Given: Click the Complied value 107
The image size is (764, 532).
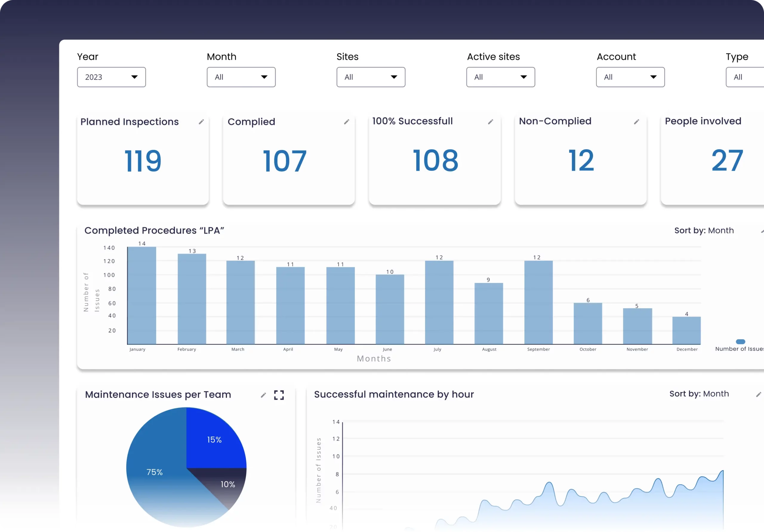Looking at the screenshot, I should pyautogui.click(x=285, y=161).
